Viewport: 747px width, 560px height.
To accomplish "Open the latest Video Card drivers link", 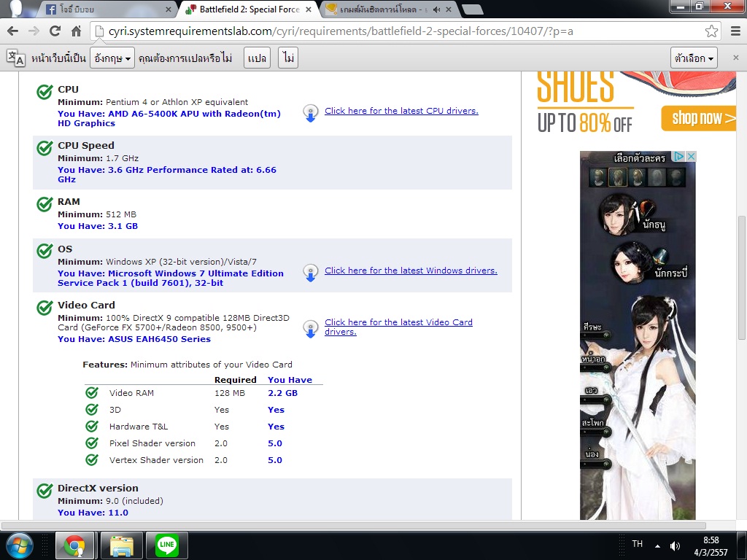I will [x=398, y=327].
